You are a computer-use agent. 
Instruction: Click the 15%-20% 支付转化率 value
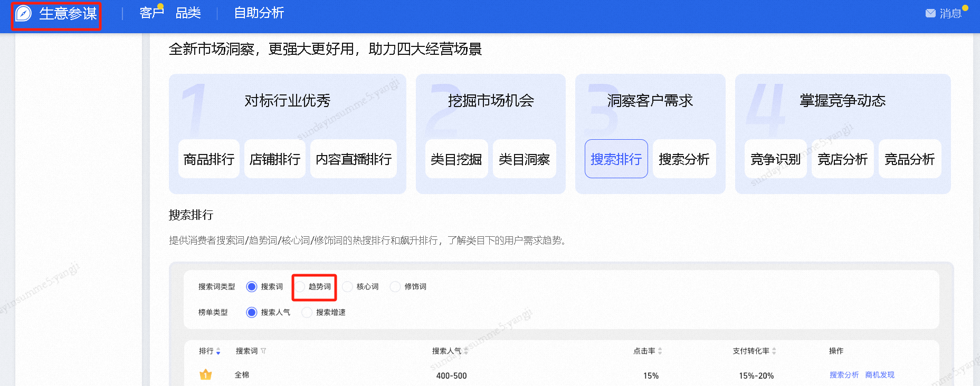tap(756, 375)
